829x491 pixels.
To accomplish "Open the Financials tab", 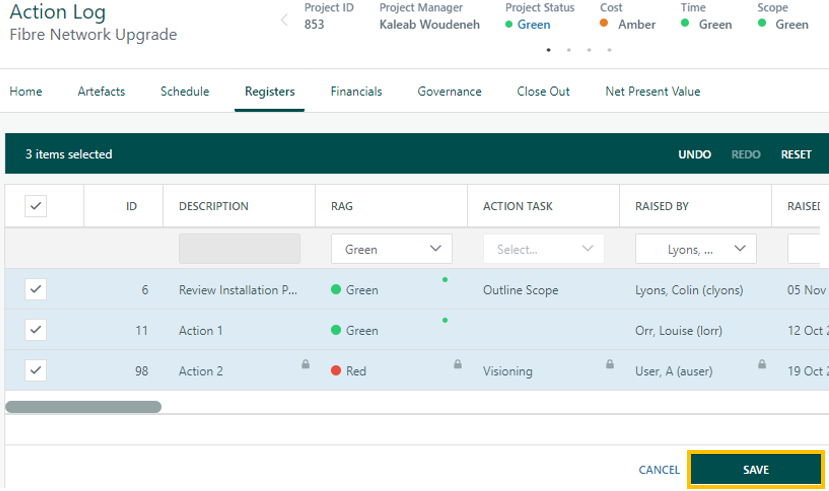I will click(356, 91).
